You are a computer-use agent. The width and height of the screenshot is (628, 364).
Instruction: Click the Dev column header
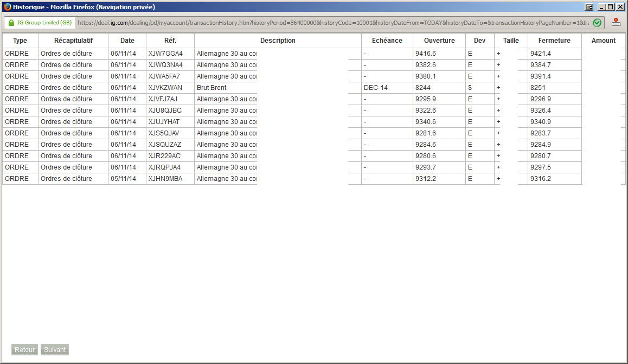[x=479, y=41]
